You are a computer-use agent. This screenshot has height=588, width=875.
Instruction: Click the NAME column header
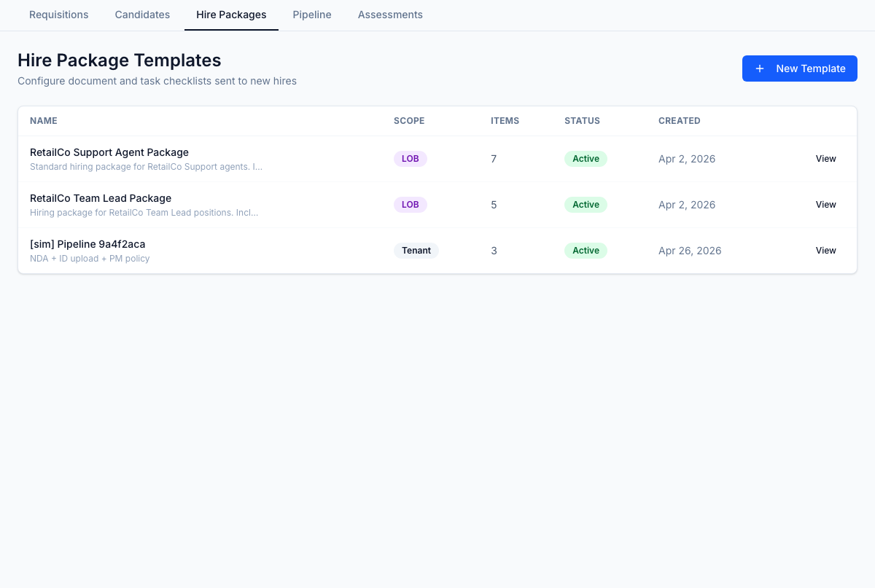44,121
